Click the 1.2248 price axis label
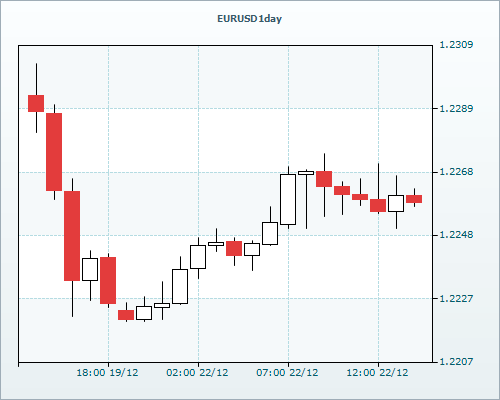 coord(456,235)
